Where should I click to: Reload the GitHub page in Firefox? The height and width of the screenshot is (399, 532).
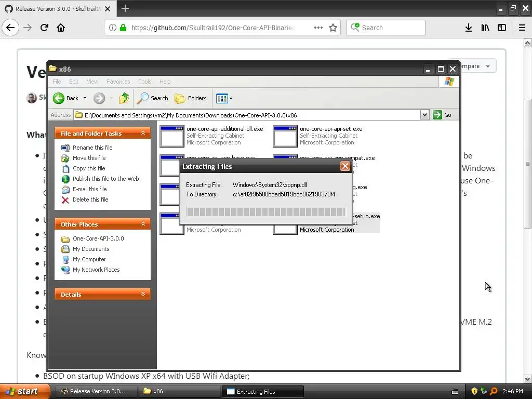click(44, 28)
